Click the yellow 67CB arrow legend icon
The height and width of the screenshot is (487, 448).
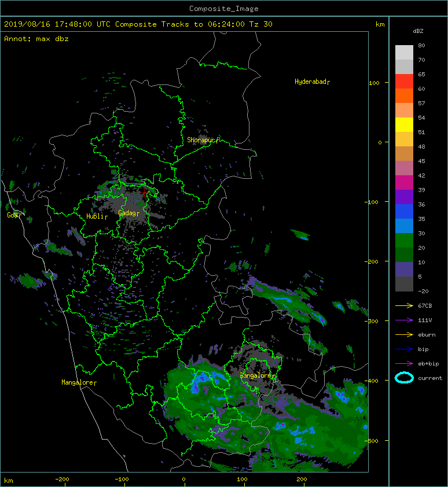(x=404, y=306)
